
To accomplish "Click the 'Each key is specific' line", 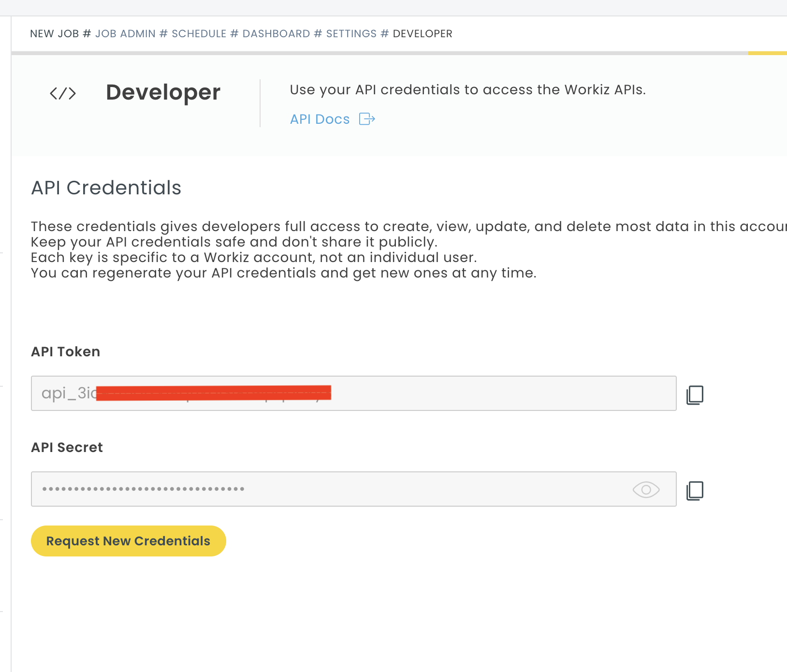I will pyautogui.click(x=254, y=257).
